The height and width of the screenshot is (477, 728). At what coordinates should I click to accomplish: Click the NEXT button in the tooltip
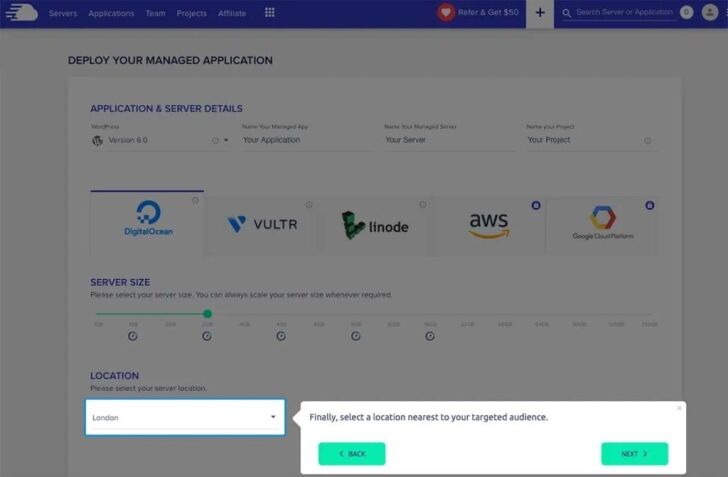tap(634, 454)
